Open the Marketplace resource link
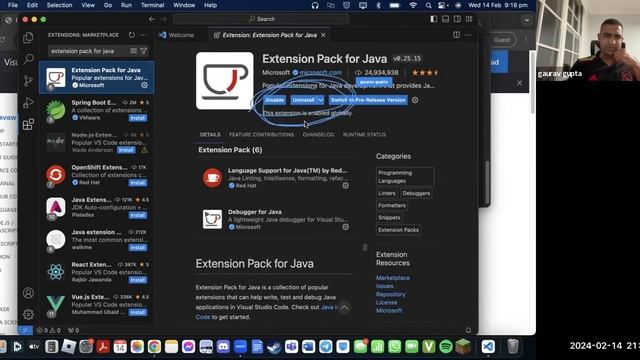The width and height of the screenshot is (640, 360). 393,278
